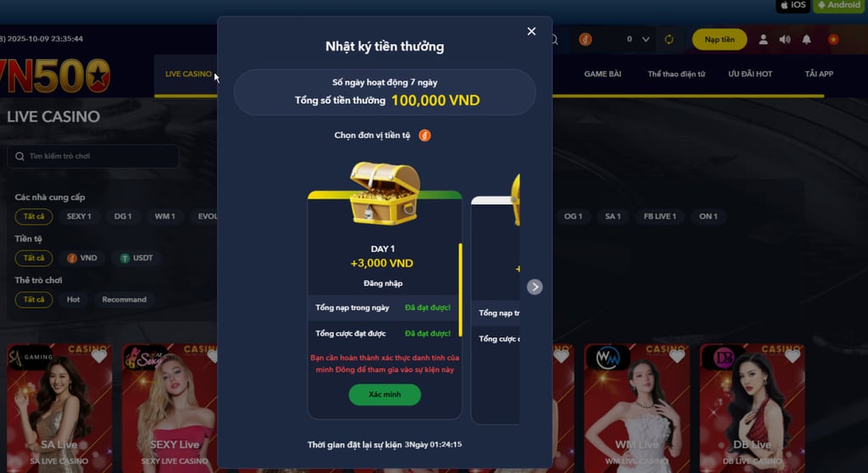Expand the balance dropdown arrow

tap(645, 39)
